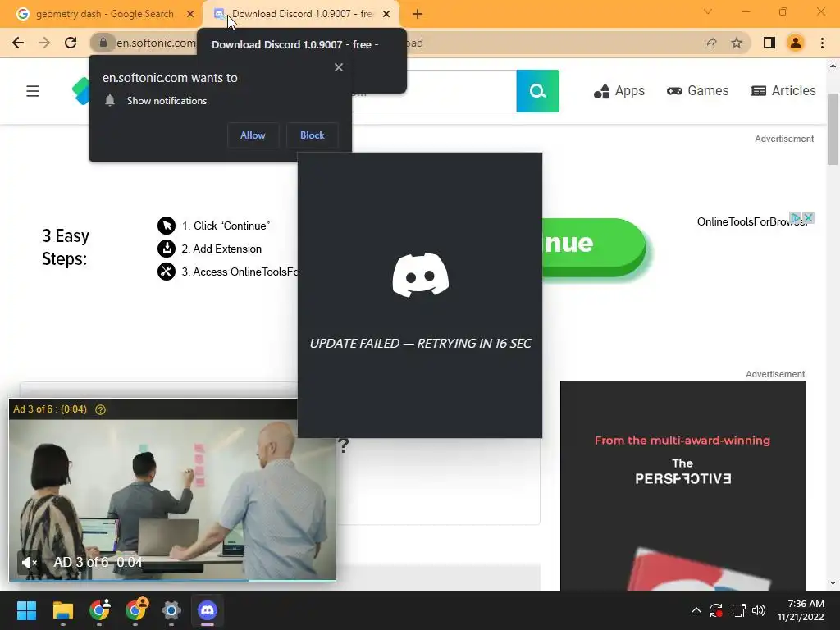Screen dimensions: 840x630
Task: Open the Articles section
Action: pyautogui.click(x=783, y=91)
